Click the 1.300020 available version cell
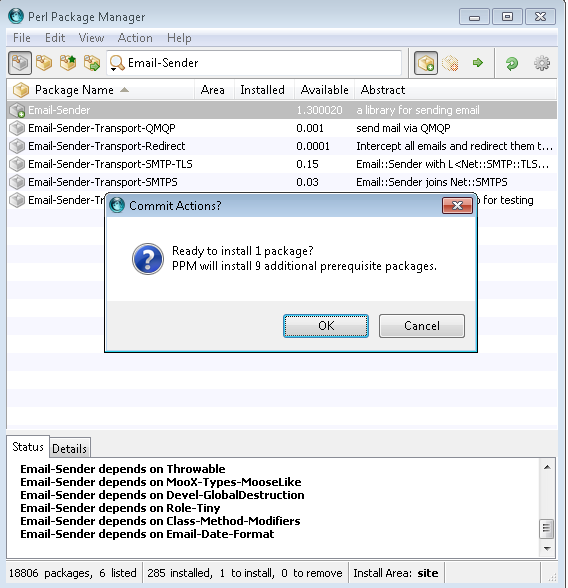Viewport: 568px width, 588px height. [319, 110]
